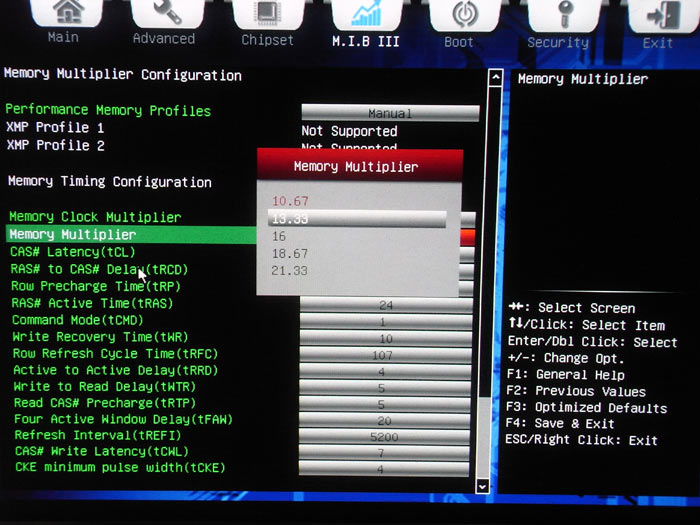This screenshot has height=525, width=700.
Task: Select the Memory Multiplier row
Action: click(131, 234)
